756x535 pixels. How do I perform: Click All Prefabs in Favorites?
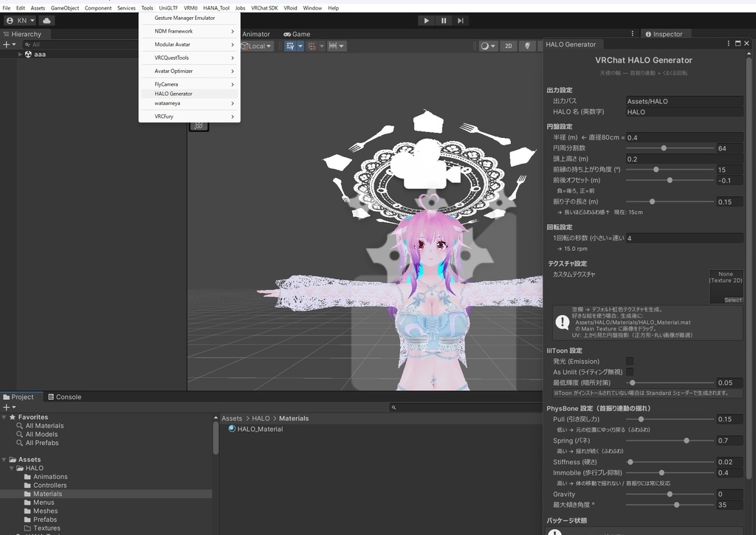[41, 443]
